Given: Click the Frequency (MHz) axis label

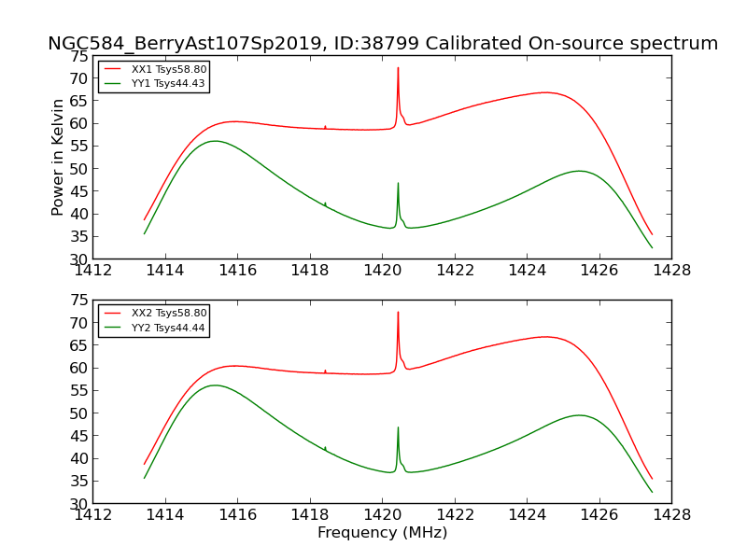Looking at the screenshot, I should (x=383, y=532).
